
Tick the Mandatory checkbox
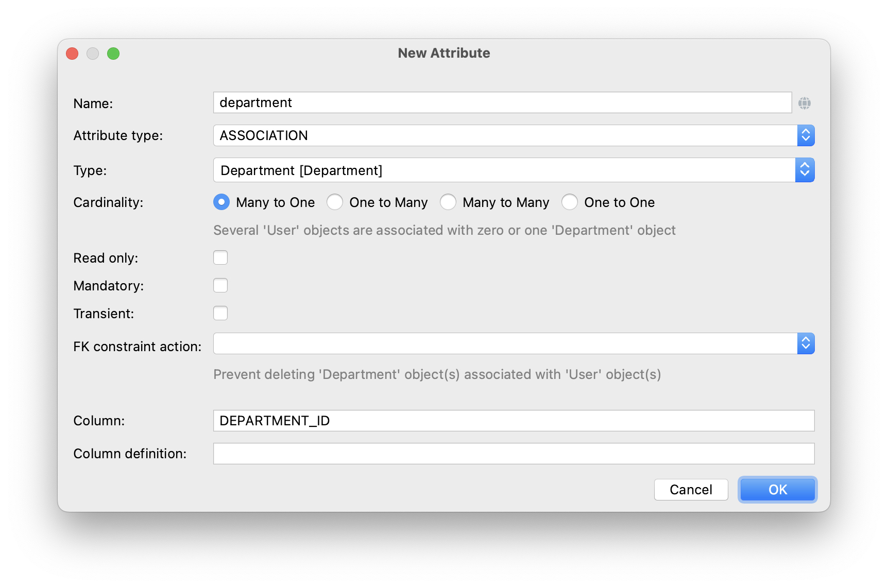[220, 285]
